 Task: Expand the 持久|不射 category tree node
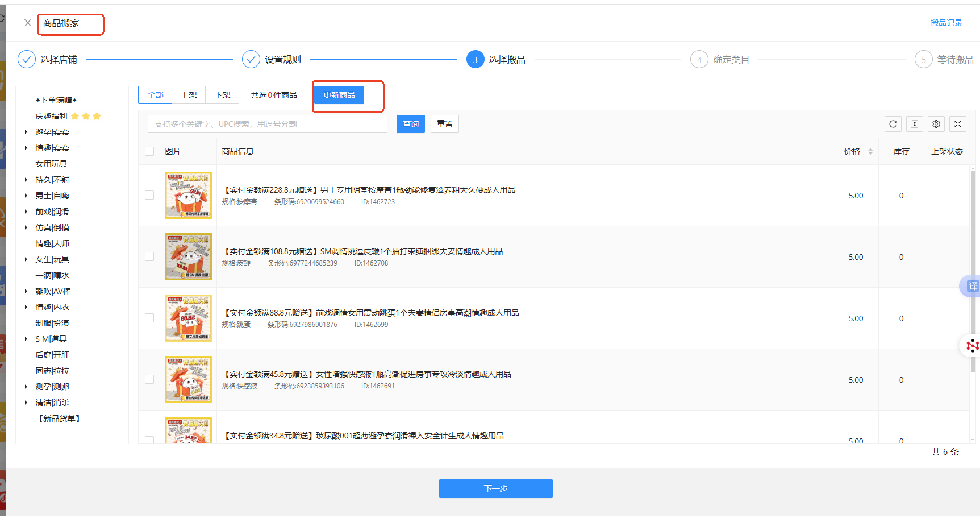(26, 180)
